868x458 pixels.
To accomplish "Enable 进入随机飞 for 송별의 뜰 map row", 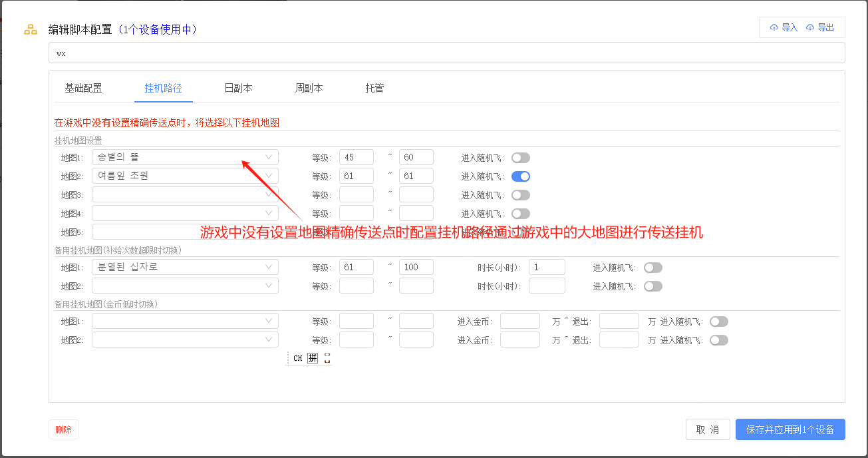I will pos(520,158).
